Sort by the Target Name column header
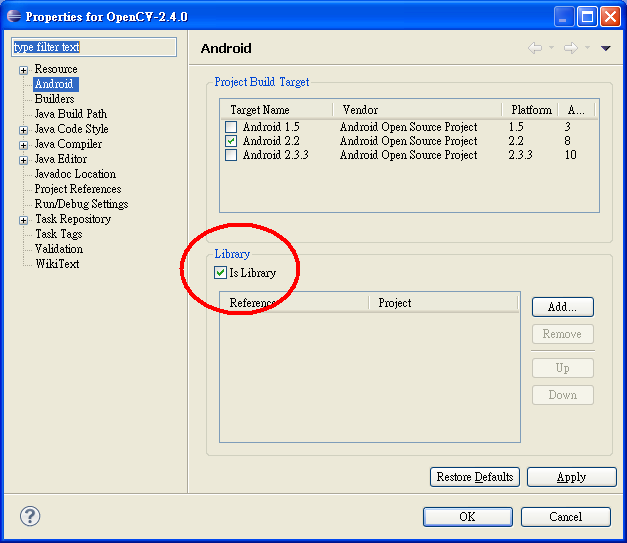627x543 pixels. tap(277, 110)
